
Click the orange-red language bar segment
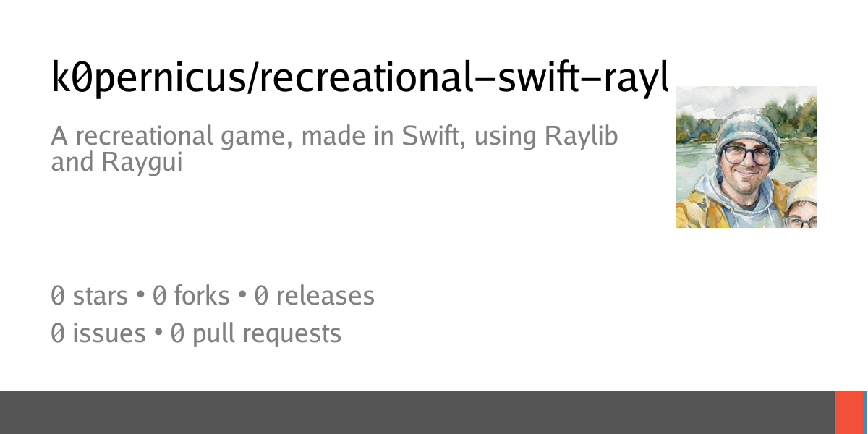coord(849,412)
